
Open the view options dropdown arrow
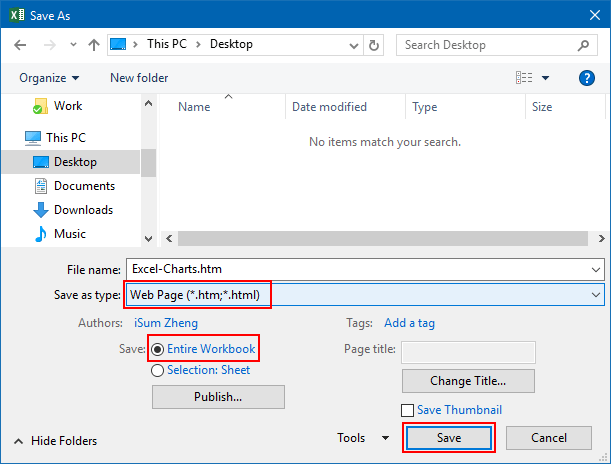[x=546, y=78]
